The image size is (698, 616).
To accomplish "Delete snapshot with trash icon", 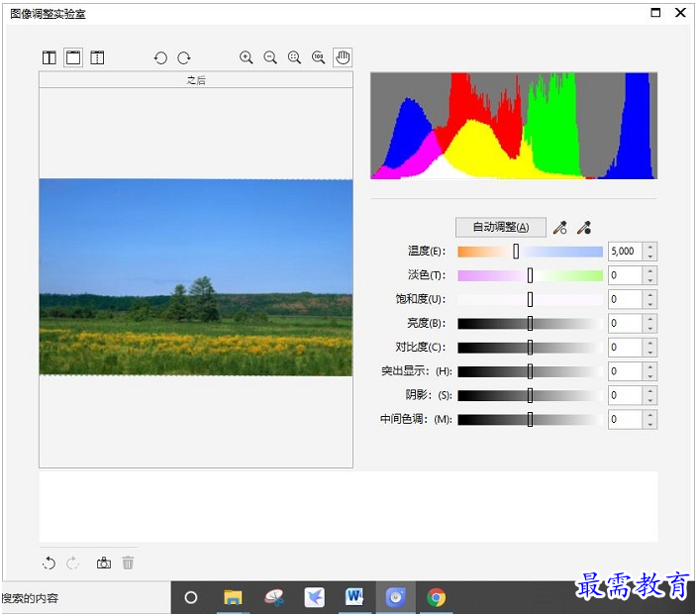I will point(128,564).
